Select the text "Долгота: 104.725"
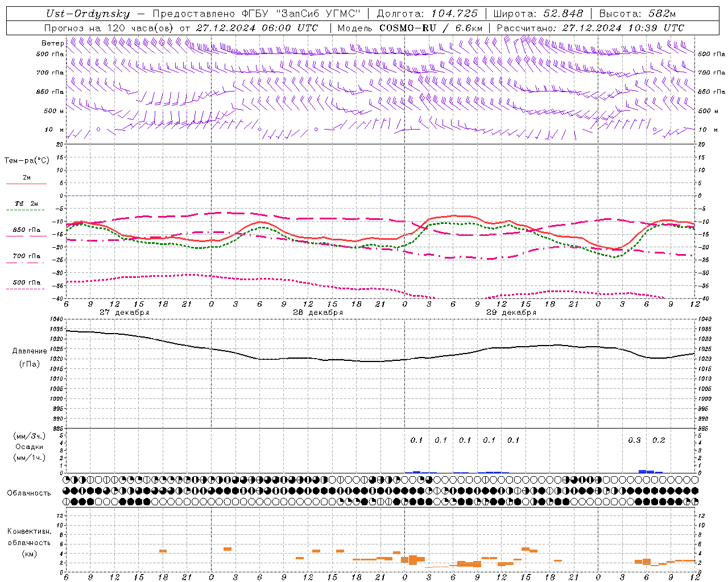Image resolution: width=728 pixels, height=582 pixels. click(x=427, y=14)
